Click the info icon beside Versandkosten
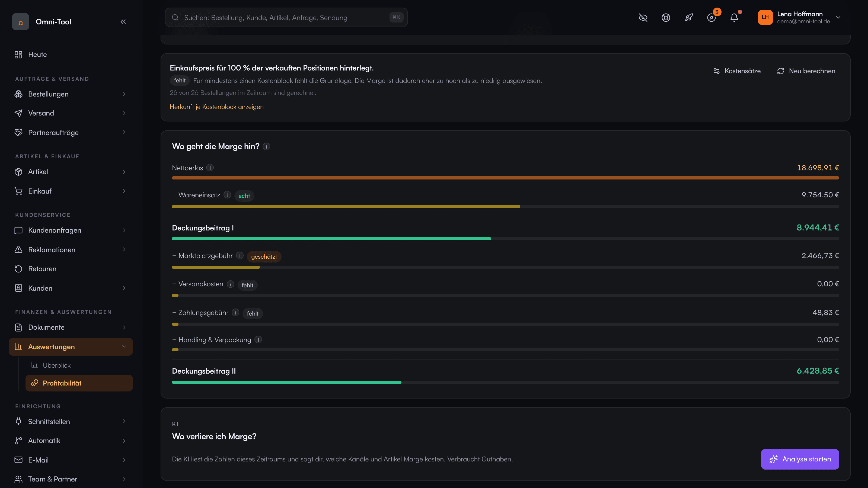 tap(231, 284)
